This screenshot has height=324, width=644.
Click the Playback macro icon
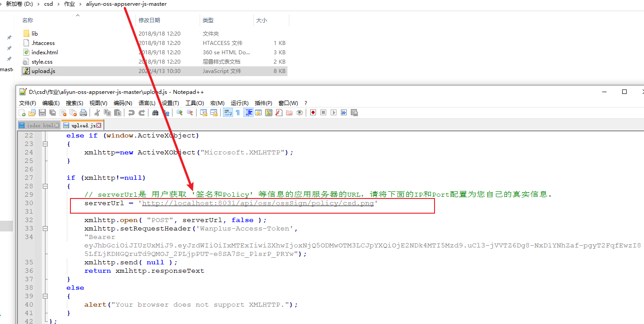pos(333,113)
